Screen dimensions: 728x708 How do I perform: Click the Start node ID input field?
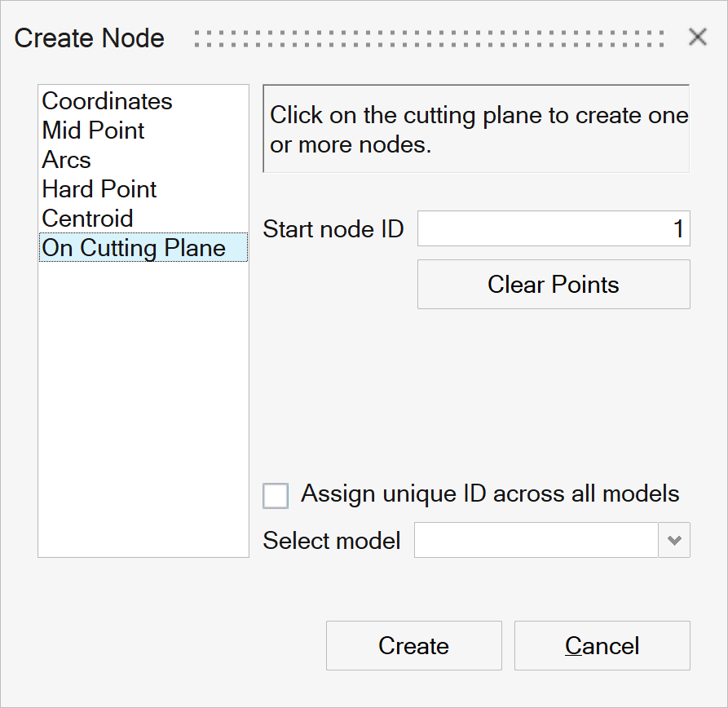point(553,229)
